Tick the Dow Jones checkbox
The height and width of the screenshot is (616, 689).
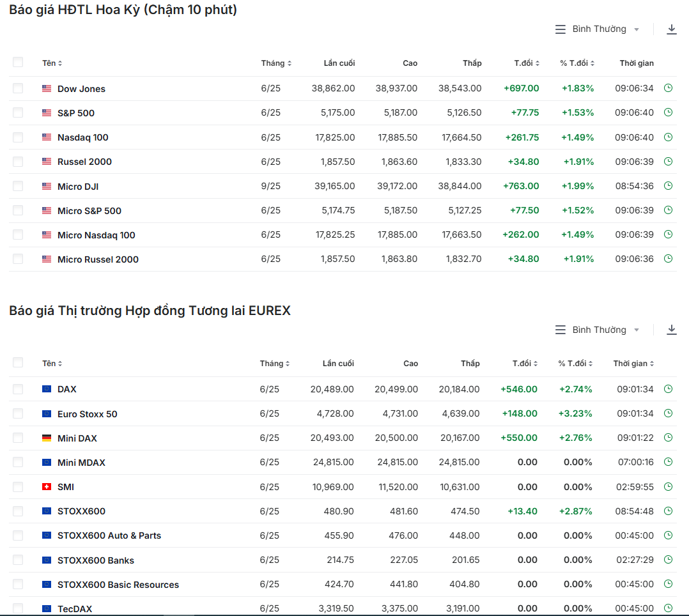click(x=18, y=88)
